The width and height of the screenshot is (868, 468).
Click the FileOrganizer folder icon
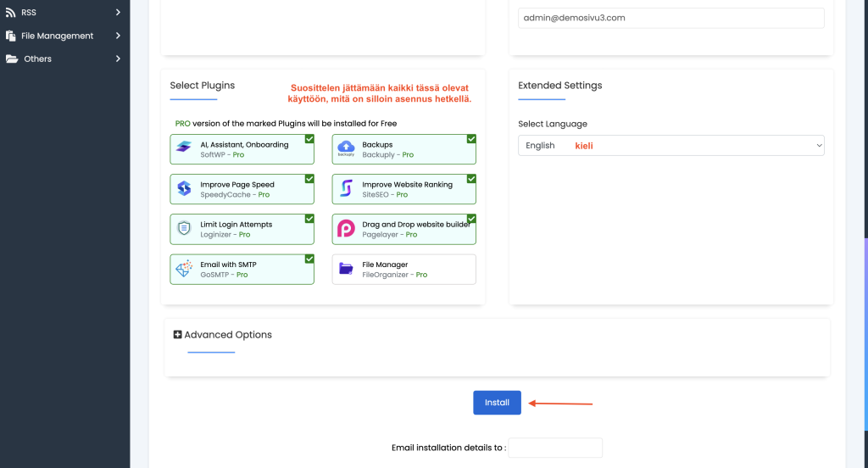coord(346,270)
